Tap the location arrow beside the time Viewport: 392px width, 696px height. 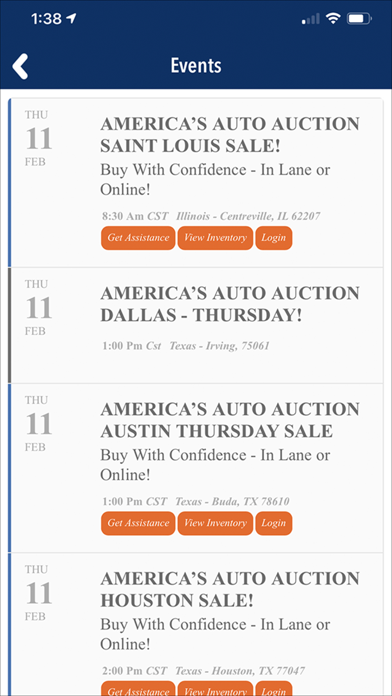pos(71,18)
